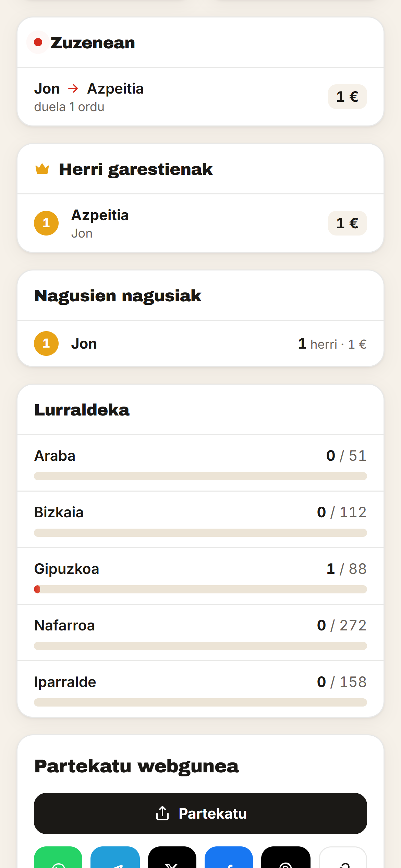Expand the Nafarroa territory row
The image size is (401, 868).
(x=200, y=632)
